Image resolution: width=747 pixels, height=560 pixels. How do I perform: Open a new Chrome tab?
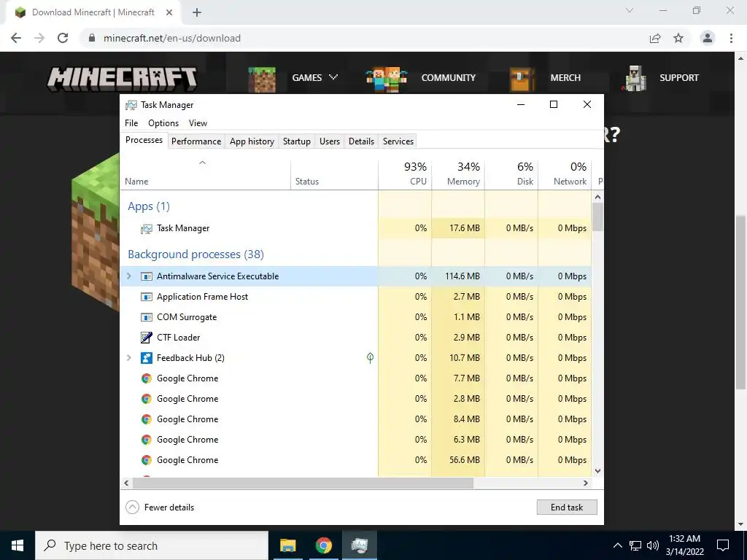pyautogui.click(x=197, y=13)
